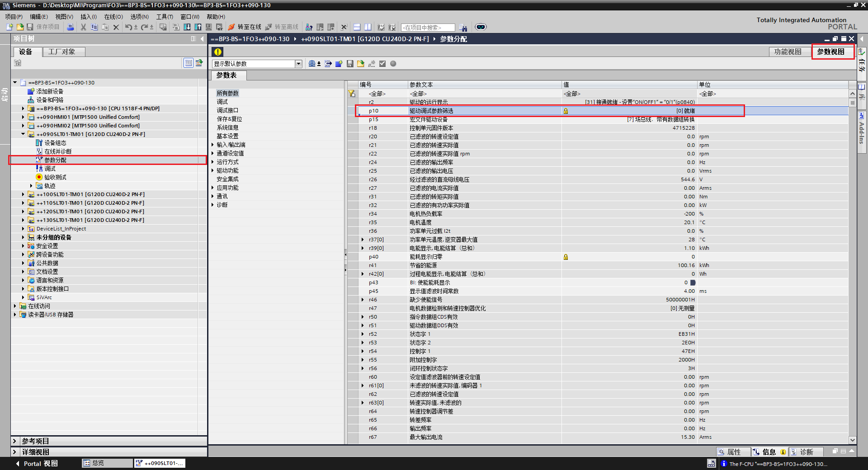
Task: Expand the ++100SLT01-TM01 drive node
Action: tap(23, 194)
